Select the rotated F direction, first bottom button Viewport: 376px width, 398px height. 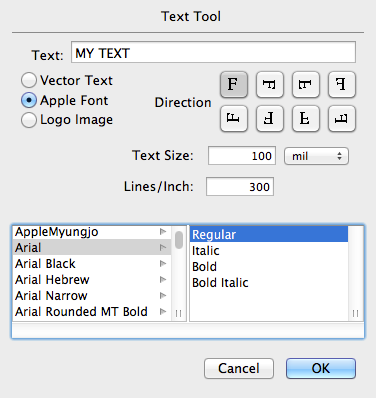pyautogui.click(x=234, y=118)
